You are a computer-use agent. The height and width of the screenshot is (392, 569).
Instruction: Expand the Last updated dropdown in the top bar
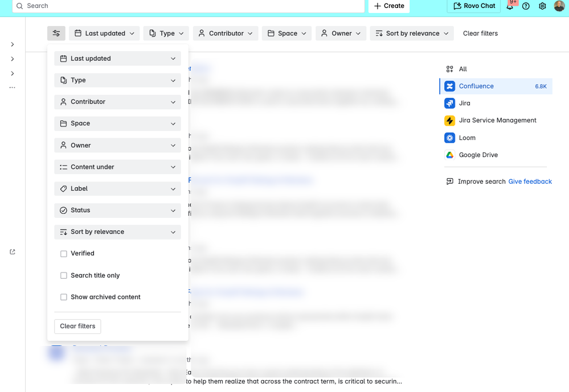pyautogui.click(x=104, y=34)
